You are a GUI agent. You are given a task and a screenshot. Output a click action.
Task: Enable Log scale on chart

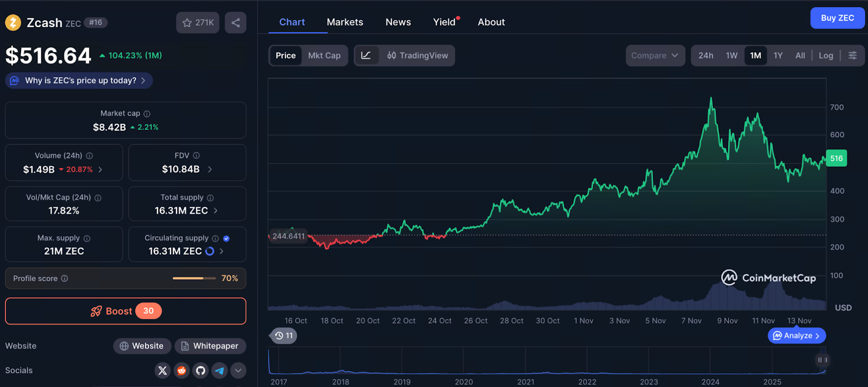(x=826, y=55)
